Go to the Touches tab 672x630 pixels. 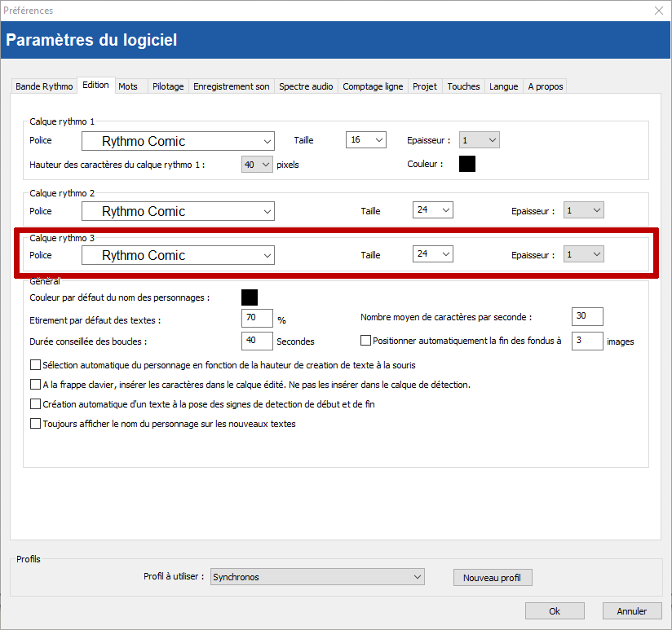463,86
